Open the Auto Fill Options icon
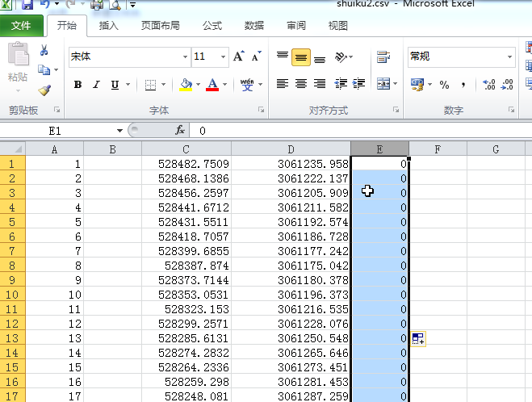The image size is (532, 402). [x=417, y=339]
